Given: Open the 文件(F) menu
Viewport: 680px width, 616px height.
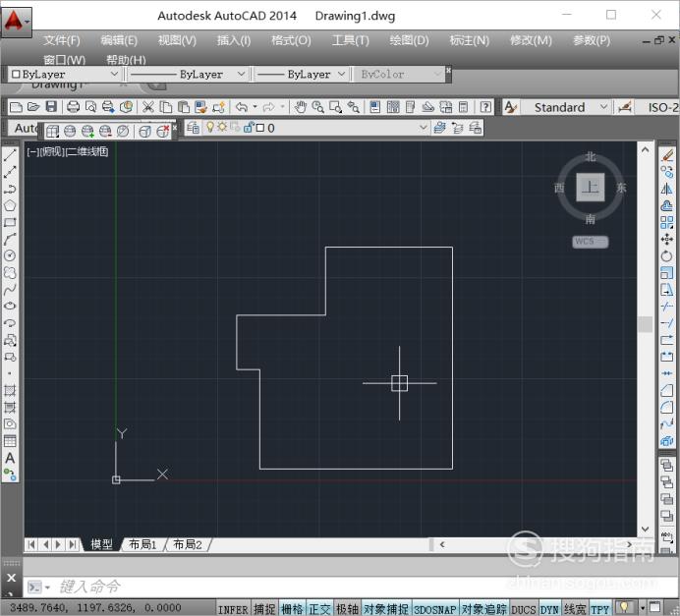Looking at the screenshot, I should (62, 40).
